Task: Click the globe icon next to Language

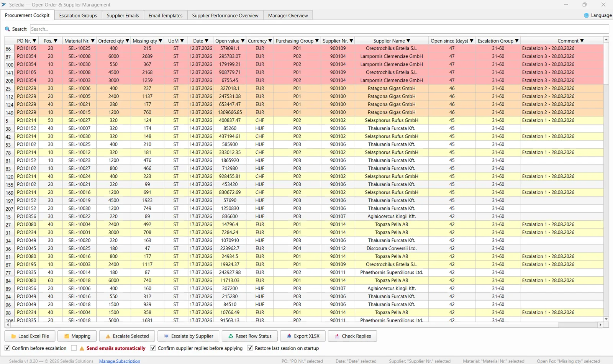Action: [586, 15]
